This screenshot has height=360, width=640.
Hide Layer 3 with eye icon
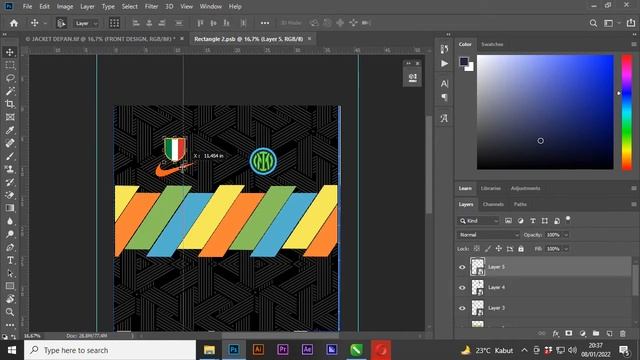pos(462,308)
